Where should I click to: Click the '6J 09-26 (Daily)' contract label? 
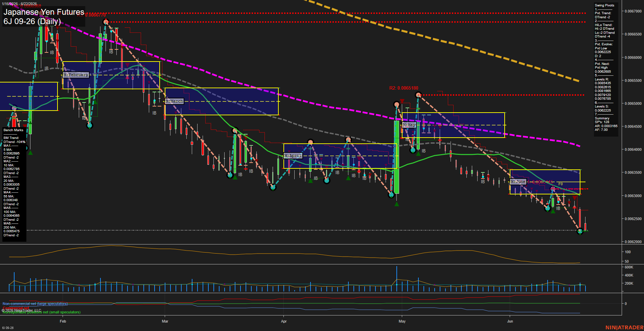point(32,21)
